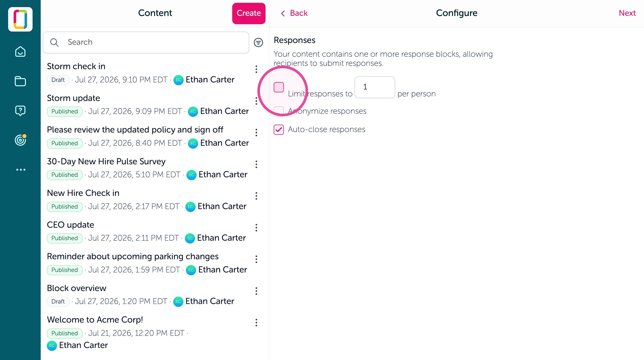
Task: Click the responses per person number field
Action: click(x=375, y=87)
